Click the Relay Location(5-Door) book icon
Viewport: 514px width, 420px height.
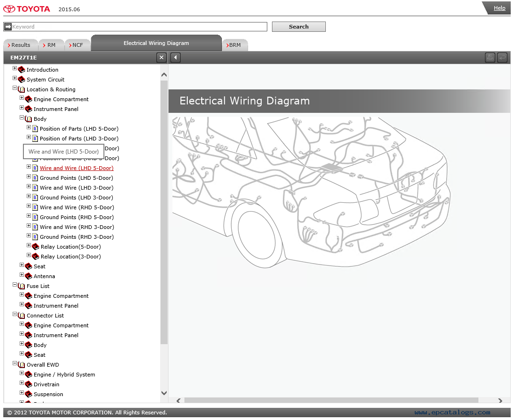point(36,247)
